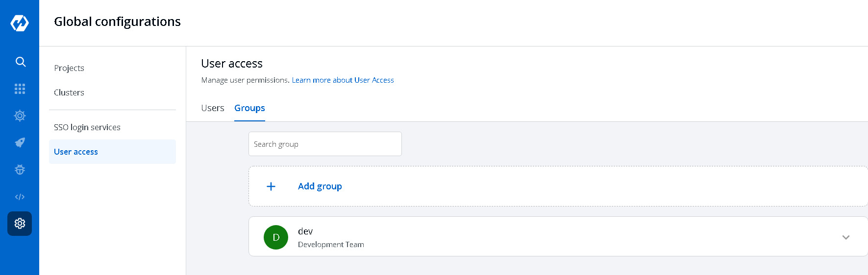Open Projects in the configuration menu
This screenshot has height=275, width=868.
pos(69,68)
